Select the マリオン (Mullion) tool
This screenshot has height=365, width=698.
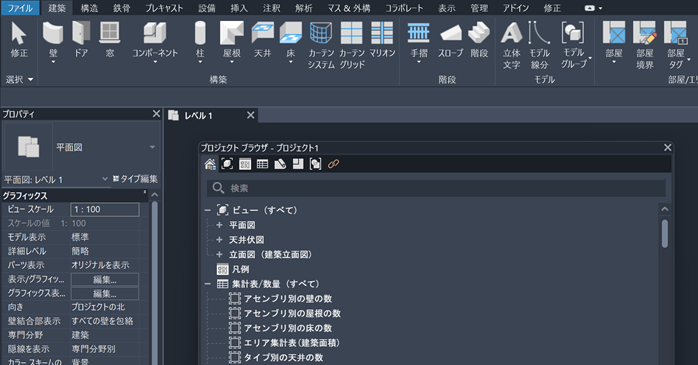382,39
